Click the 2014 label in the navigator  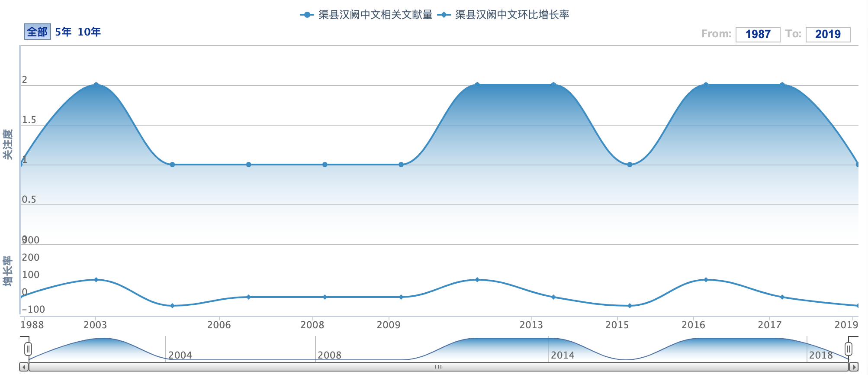pos(562,355)
